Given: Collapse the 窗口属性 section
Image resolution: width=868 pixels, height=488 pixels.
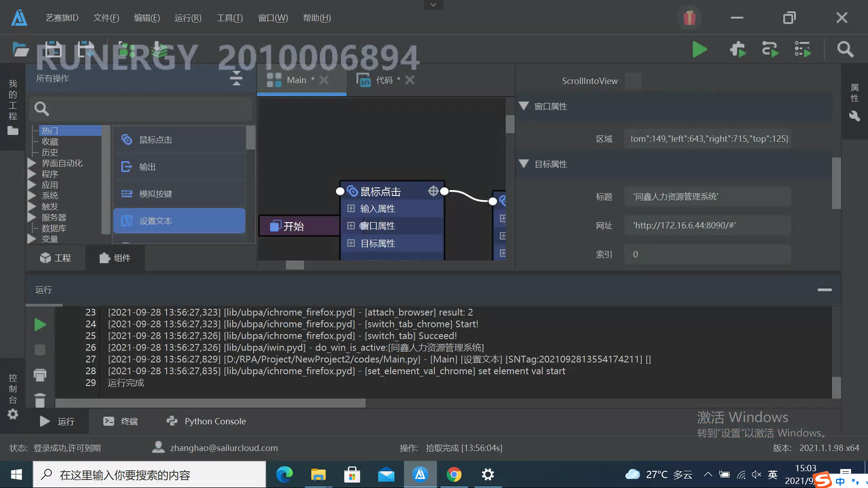Looking at the screenshot, I should point(523,106).
